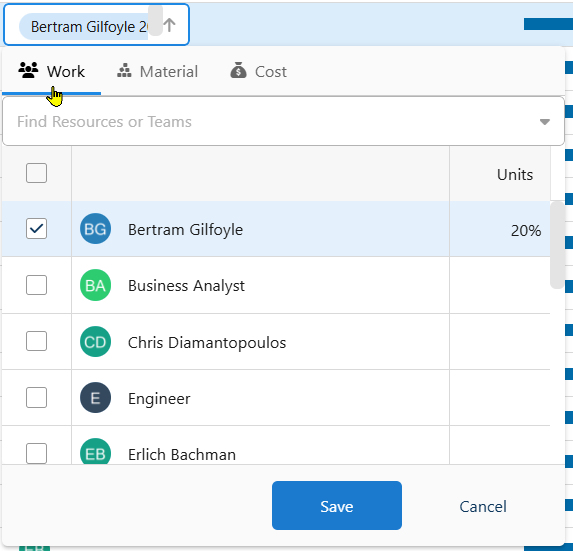Uncheck the Bertram Gilfoyle checkbox
Image resolution: width=573 pixels, height=551 pixels.
(37, 229)
